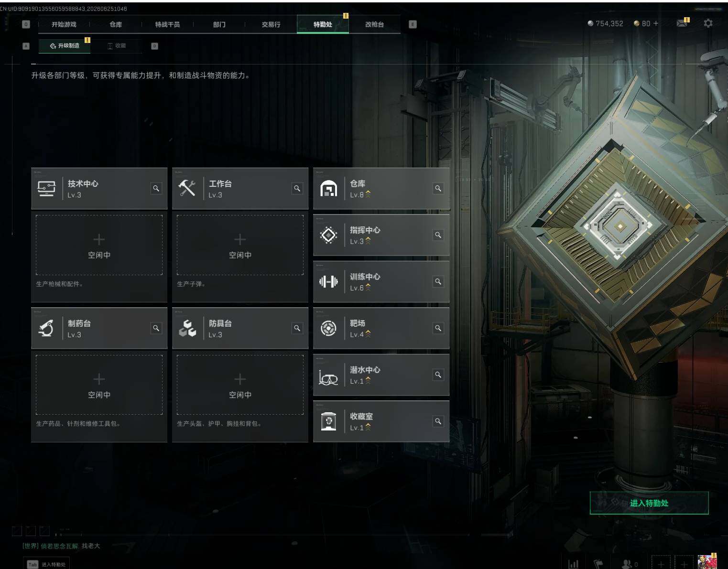Click the mail envelope icon
The height and width of the screenshot is (569, 728).
tap(682, 23)
